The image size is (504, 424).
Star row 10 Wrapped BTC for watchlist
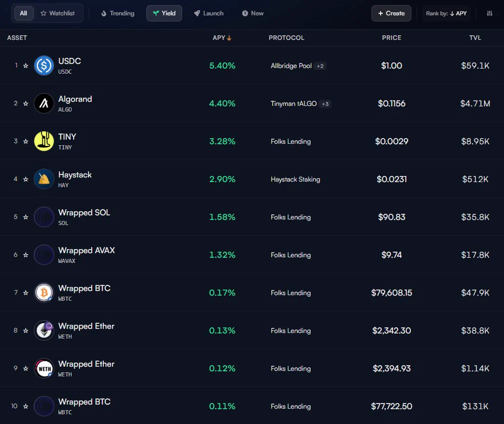[26, 406]
